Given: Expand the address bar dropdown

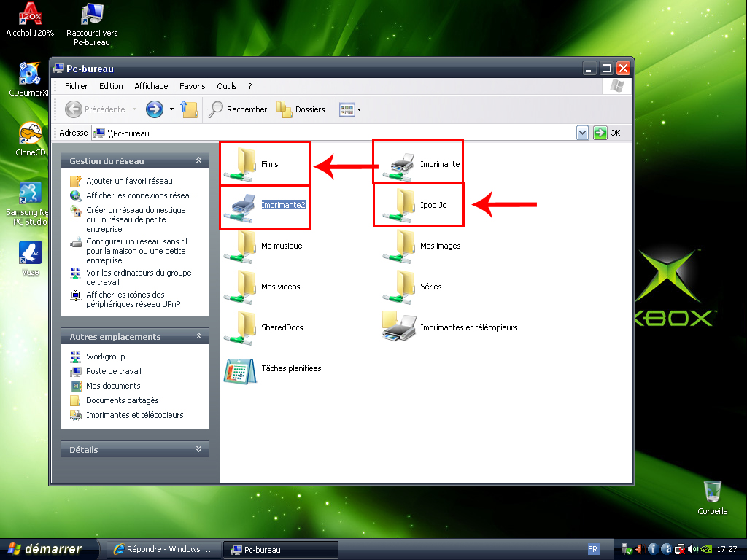Looking at the screenshot, I should (x=582, y=133).
